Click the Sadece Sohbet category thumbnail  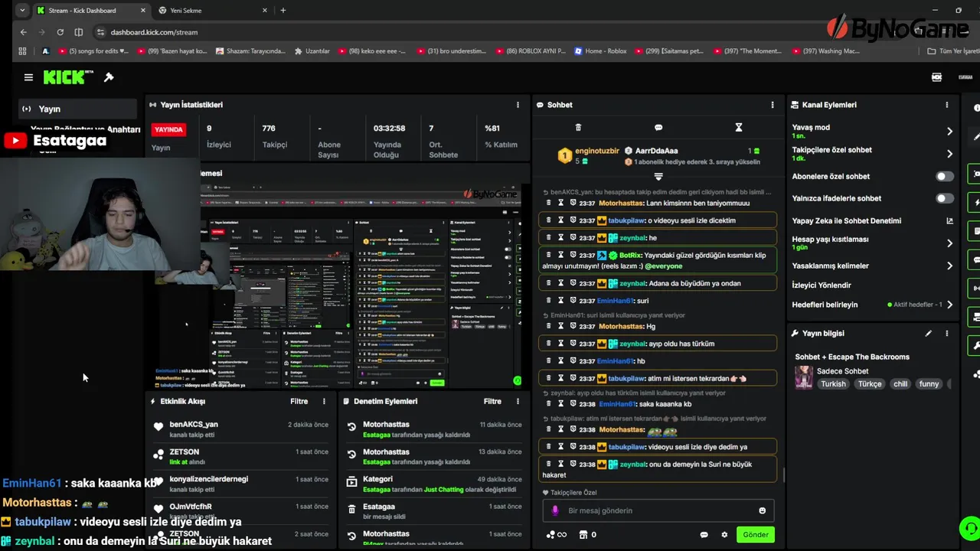(x=804, y=377)
